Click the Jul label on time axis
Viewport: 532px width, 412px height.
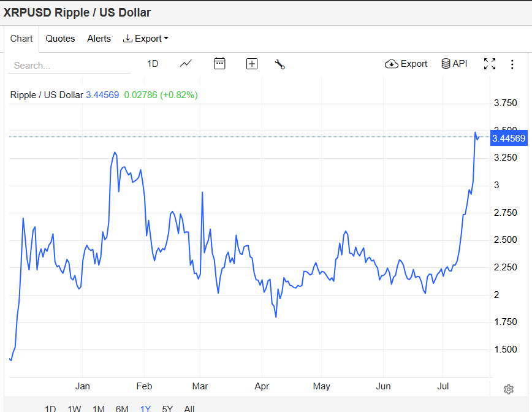coord(443,386)
